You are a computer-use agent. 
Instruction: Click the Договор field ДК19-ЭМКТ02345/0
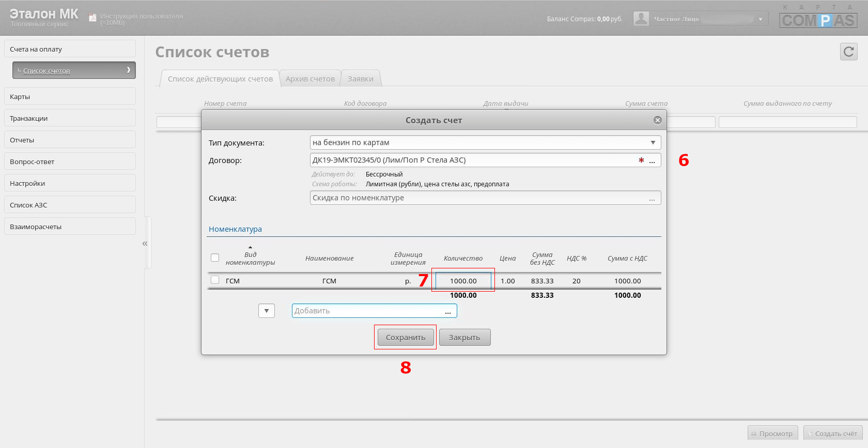485,160
